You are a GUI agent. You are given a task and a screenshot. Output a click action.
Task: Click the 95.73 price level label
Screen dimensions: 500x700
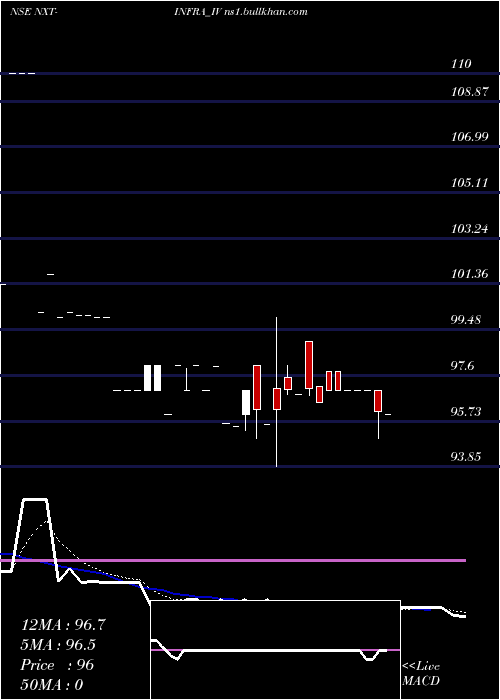click(x=467, y=412)
